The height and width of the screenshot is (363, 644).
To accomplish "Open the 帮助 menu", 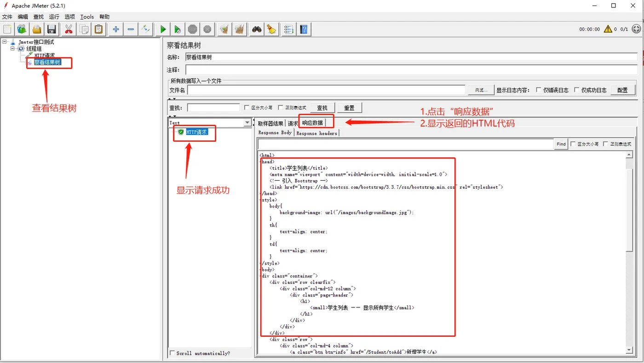I will tap(104, 17).
